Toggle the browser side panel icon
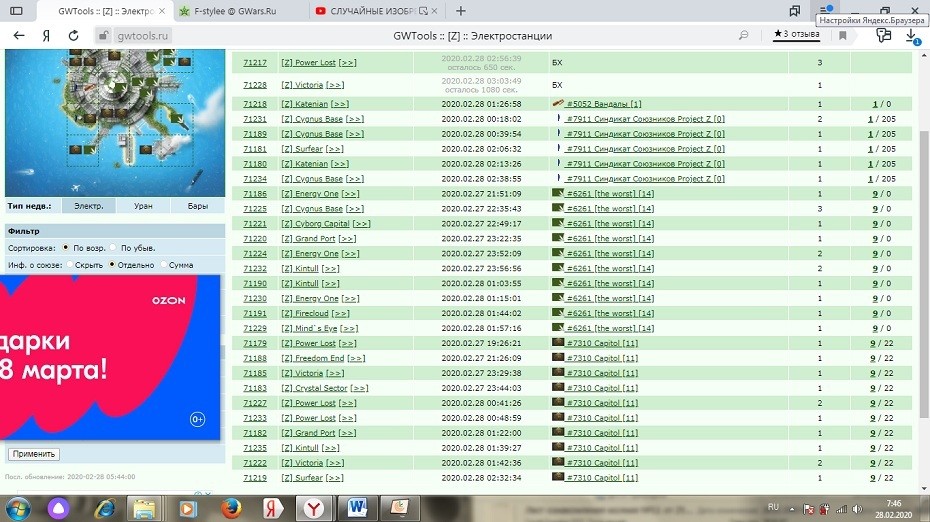The image size is (930, 522). pos(17,11)
